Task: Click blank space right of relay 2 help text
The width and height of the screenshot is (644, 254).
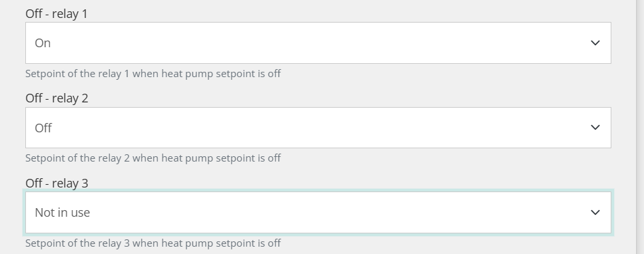Action: click(x=446, y=158)
